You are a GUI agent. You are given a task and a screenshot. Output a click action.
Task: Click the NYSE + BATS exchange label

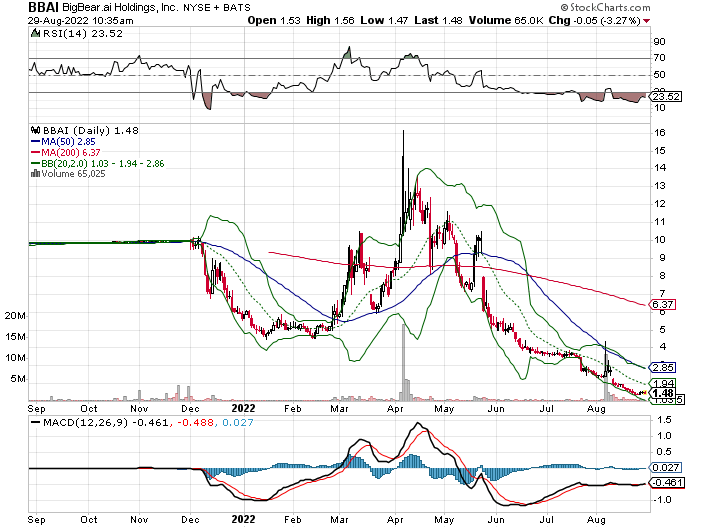[x=217, y=8]
